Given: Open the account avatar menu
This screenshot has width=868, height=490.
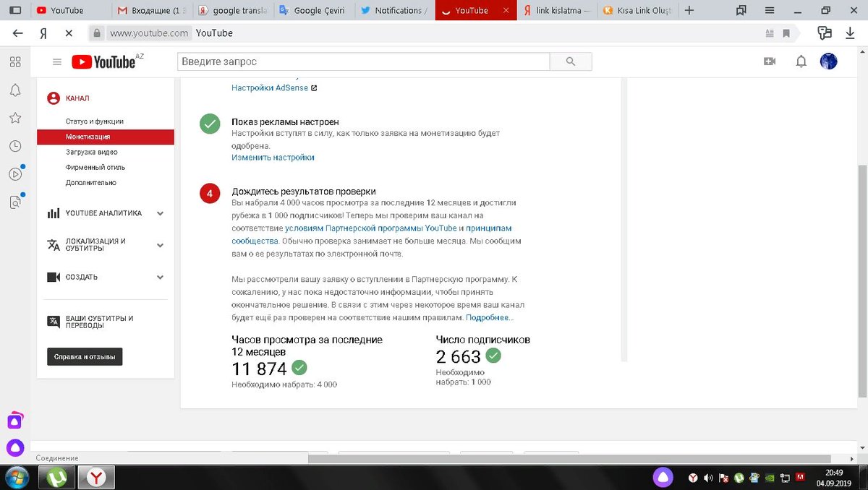Looking at the screenshot, I should (828, 61).
